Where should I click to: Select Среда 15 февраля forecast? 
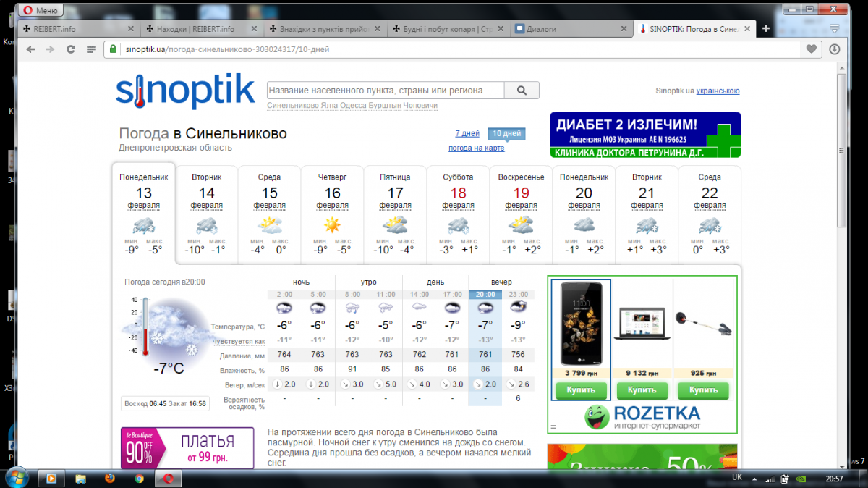pyautogui.click(x=270, y=215)
